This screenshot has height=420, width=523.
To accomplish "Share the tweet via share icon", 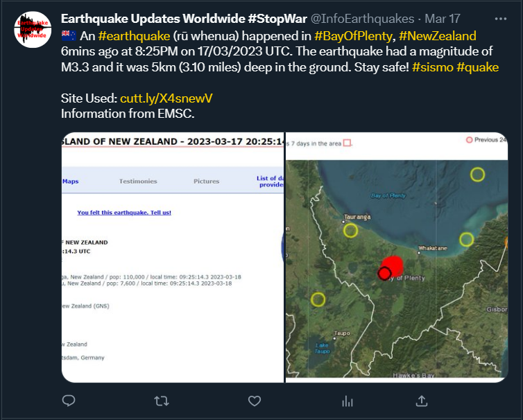I will tap(422, 401).
